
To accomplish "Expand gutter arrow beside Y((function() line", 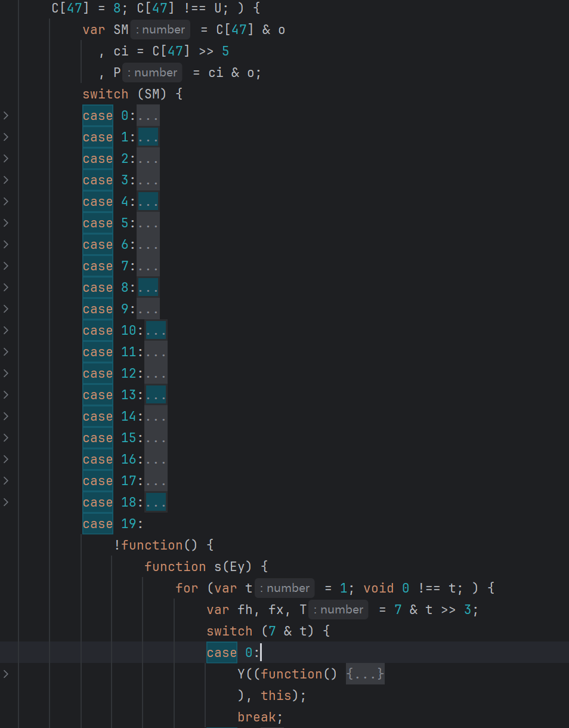I will (5, 674).
